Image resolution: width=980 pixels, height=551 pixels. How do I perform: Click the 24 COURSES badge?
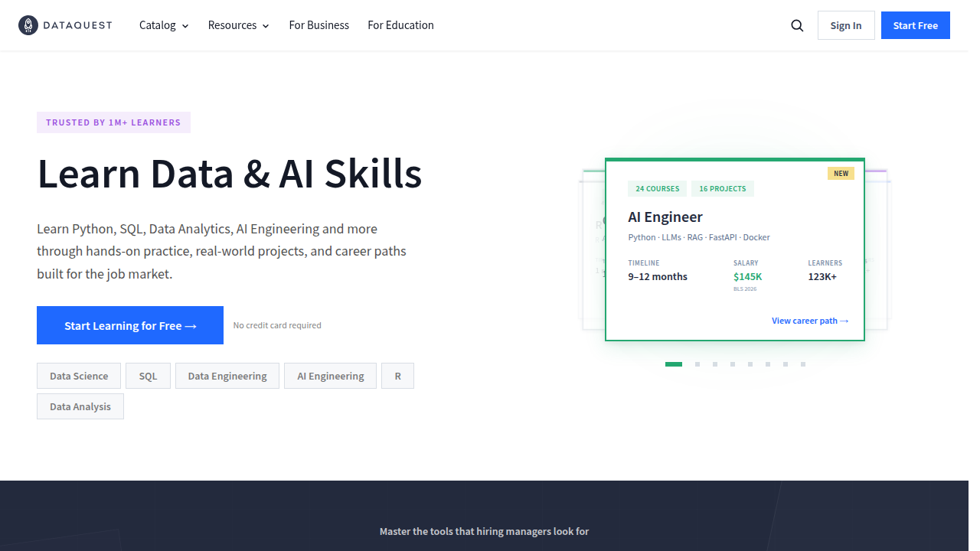pyautogui.click(x=658, y=188)
